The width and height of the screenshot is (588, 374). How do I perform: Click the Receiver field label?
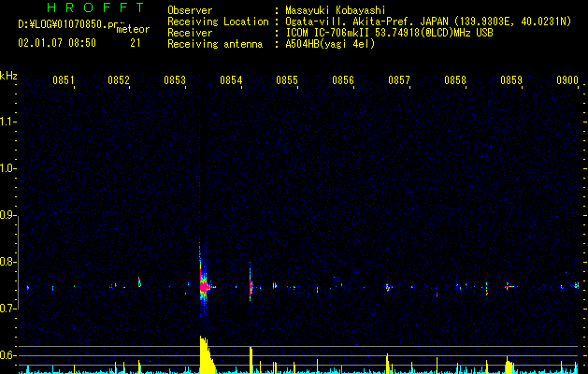pyautogui.click(x=190, y=33)
